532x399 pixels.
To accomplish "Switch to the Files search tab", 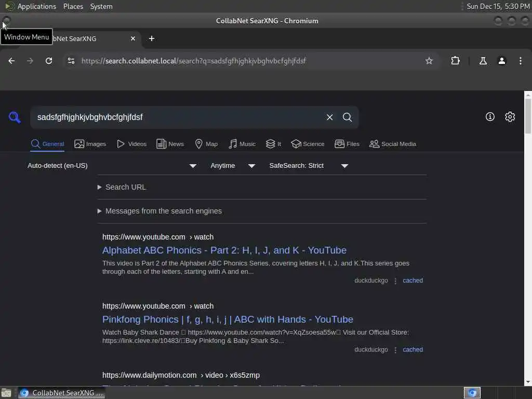I will click(x=347, y=144).
